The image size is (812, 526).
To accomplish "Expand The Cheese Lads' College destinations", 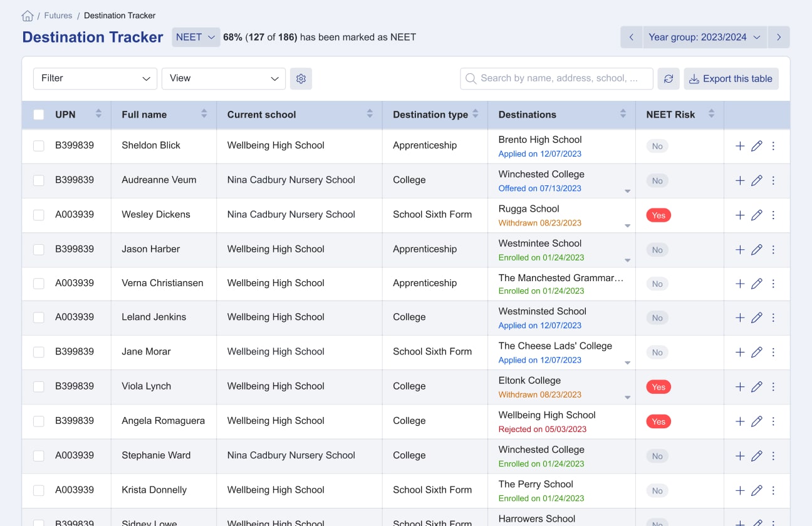I will [x=627, y=363].
